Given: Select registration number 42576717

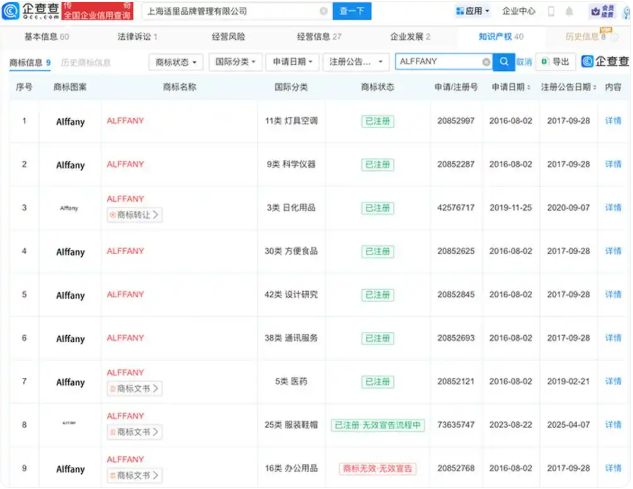Looking at the screenshot, I should point(456,208).
